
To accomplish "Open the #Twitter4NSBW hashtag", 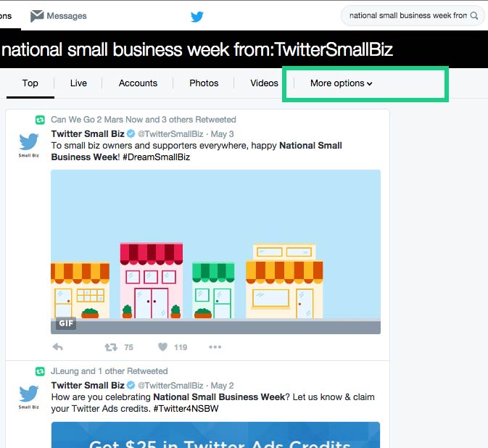I will tap(186, 409).
